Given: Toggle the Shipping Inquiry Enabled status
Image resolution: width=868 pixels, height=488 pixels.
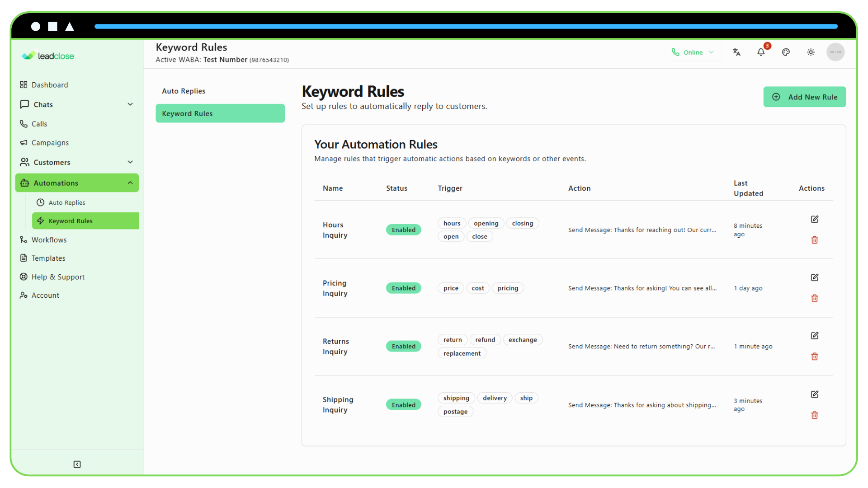Looking at the screenshot, I should (403, 404).
